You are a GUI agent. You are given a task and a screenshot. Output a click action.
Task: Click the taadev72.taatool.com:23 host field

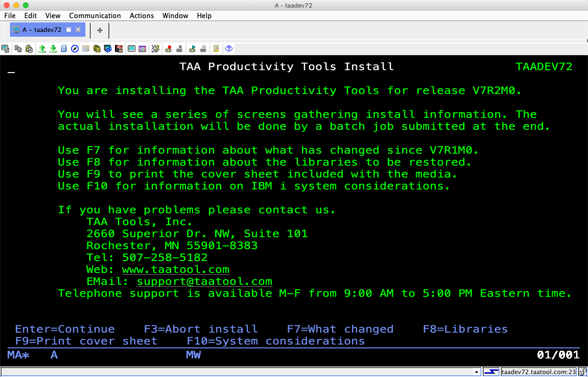539,372
